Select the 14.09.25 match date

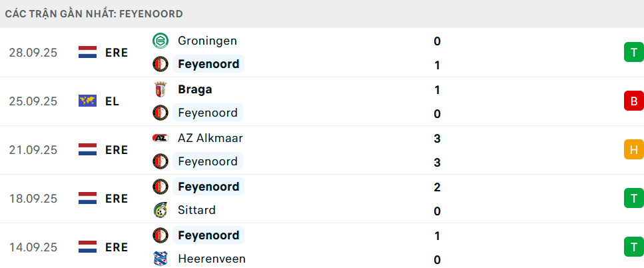point(33,247)
